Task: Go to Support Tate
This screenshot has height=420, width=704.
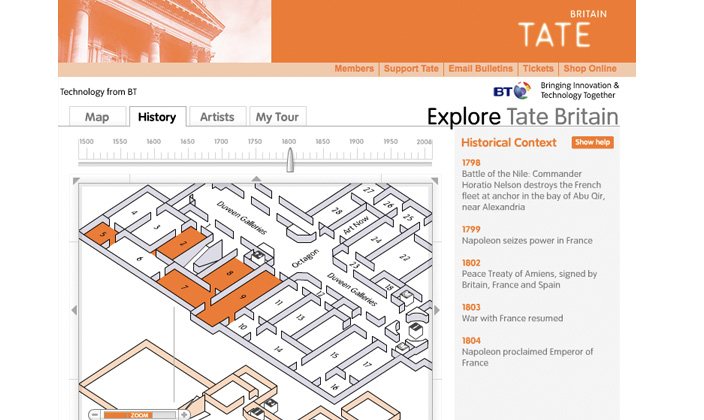Action: tap(411, 69)
